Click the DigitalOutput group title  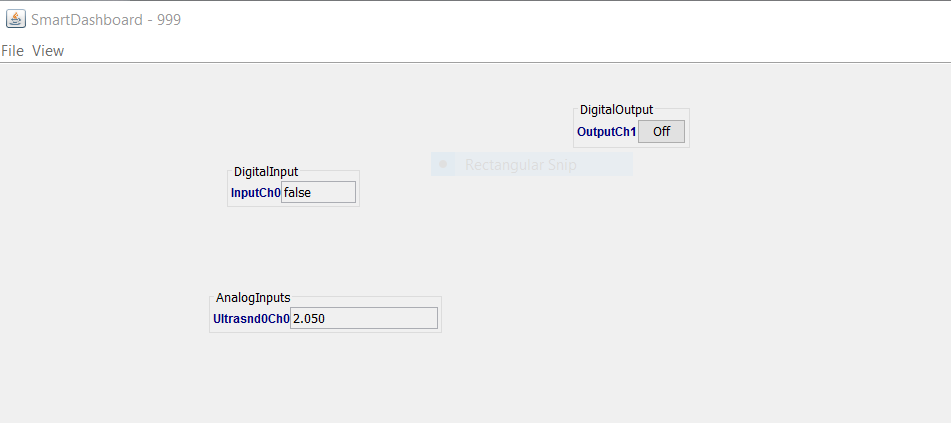click(x=616, y=110)
